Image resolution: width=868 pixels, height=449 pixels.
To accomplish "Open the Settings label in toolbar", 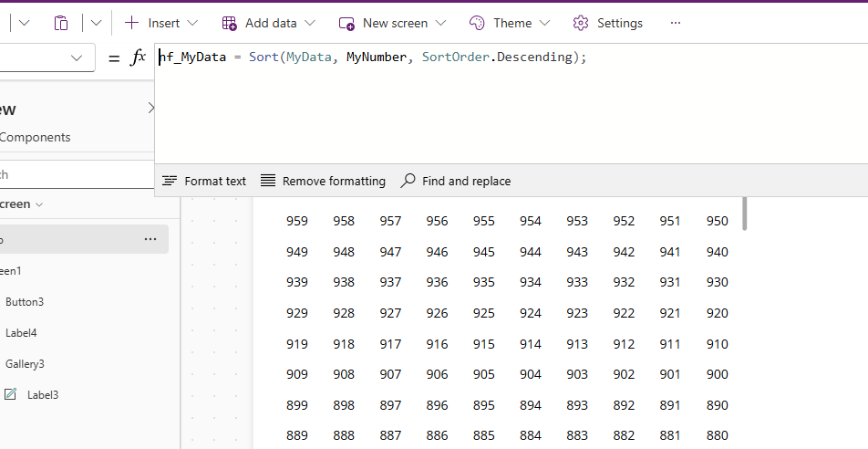I will pyautogui.click(x=619, y=24).
